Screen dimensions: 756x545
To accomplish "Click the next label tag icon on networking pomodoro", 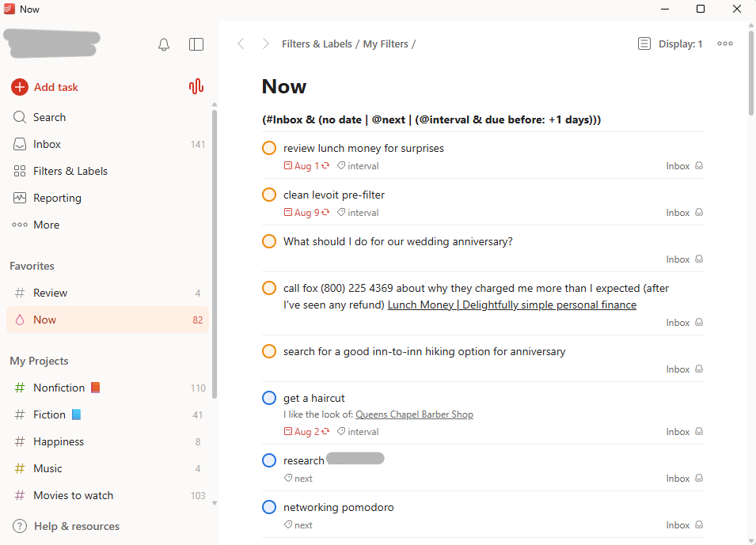I will (288, 524).
